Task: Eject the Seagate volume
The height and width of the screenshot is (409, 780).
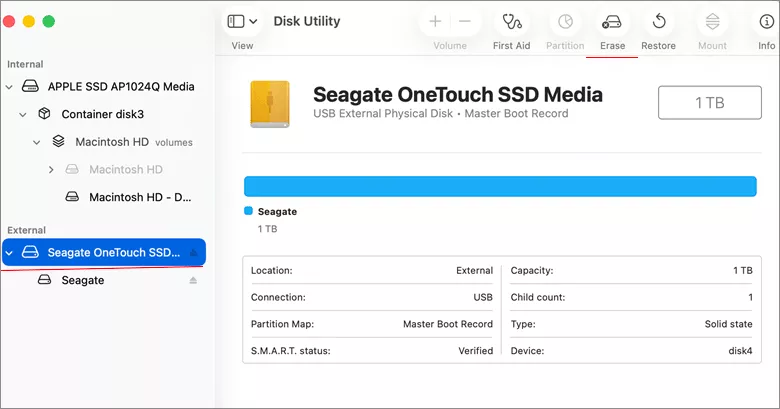Action: (x=193, y=281)
